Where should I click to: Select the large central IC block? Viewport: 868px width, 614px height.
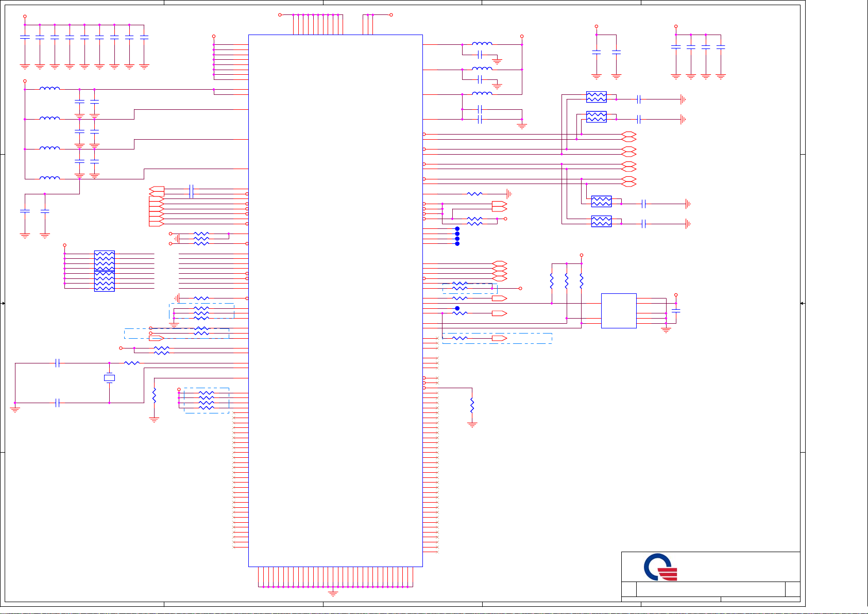coord(335,301)
